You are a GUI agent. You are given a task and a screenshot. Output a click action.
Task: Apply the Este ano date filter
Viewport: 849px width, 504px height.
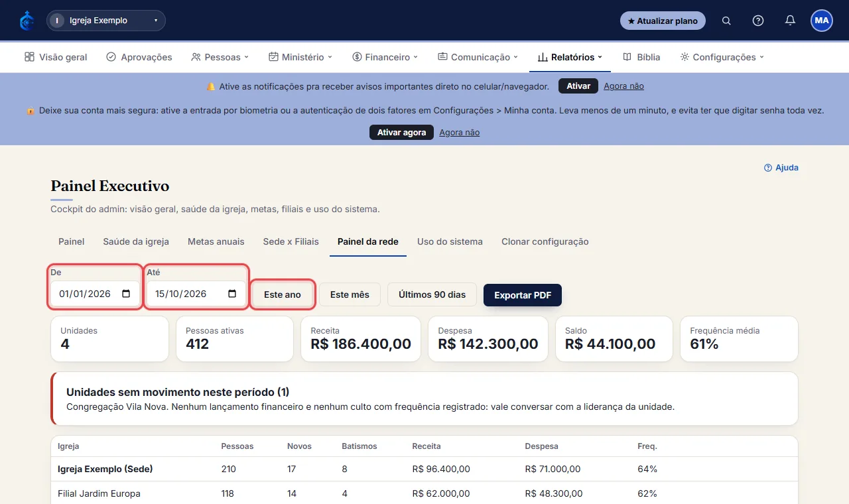click(x=283, y=294)
